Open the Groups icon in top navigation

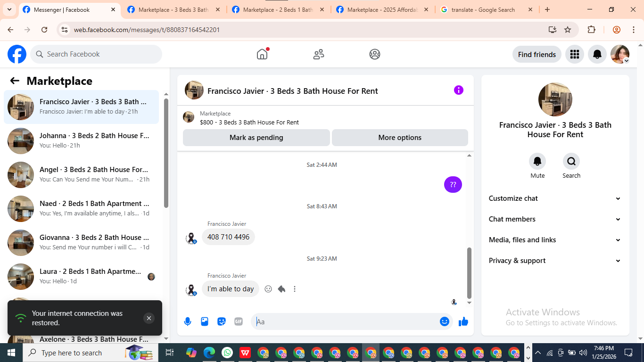coord(375,54)
